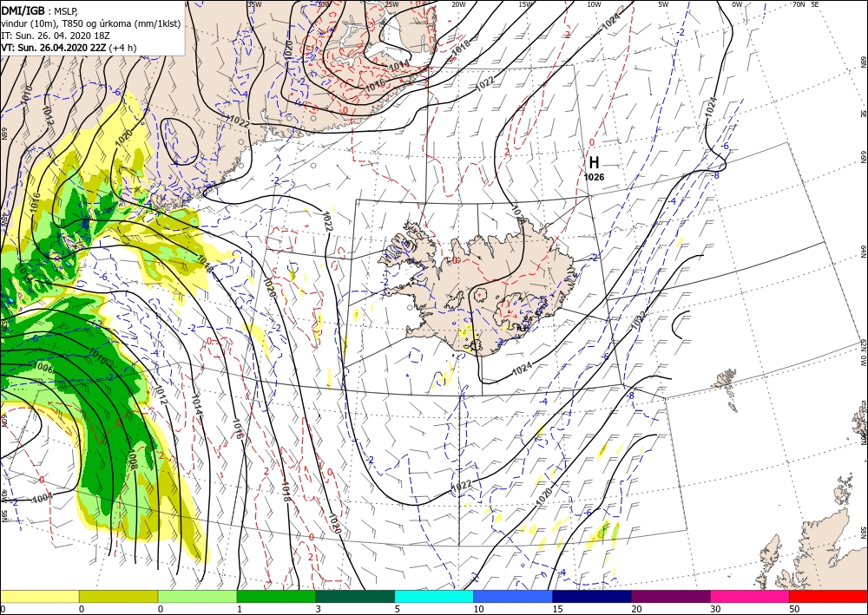This screenshot has height=615, width=868.
Task: Click the 15W longitude label at top
Action: 526,4
